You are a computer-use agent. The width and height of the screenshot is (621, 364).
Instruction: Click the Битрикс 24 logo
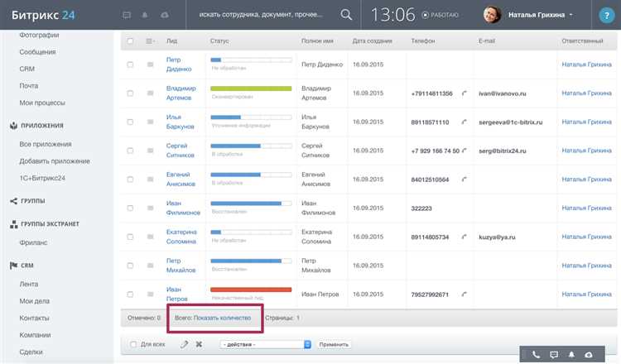pyautogui.click(x=43, y=15)
